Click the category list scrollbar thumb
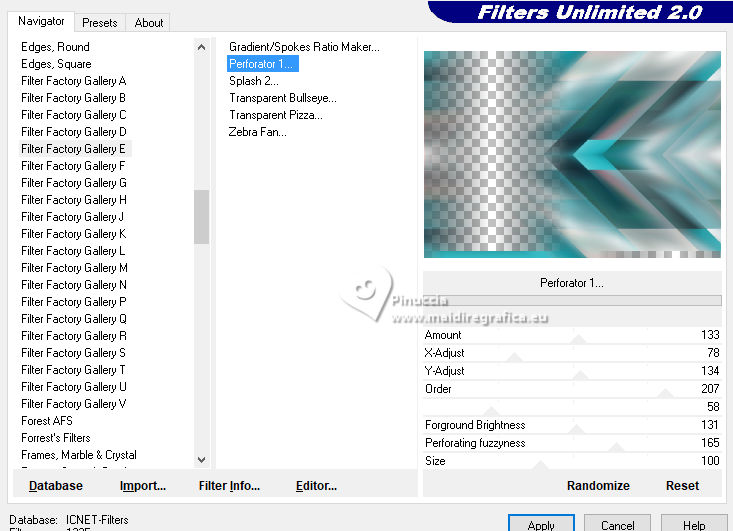Image resolution: width=733 pixels, height=531 pixels. pyautogui.click(x=201, y=217)
